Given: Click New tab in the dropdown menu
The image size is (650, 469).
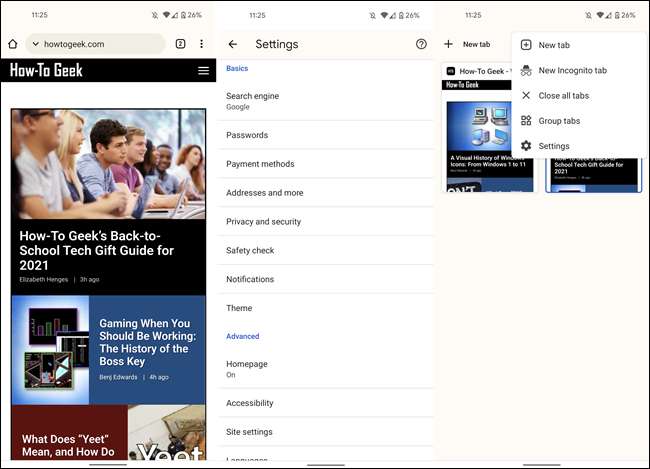Looking at the screenshot, I should tap(554, 45).
